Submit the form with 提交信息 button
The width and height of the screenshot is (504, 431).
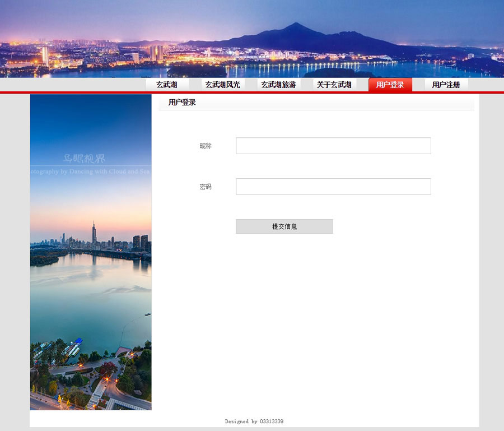(x=284, y=226)
